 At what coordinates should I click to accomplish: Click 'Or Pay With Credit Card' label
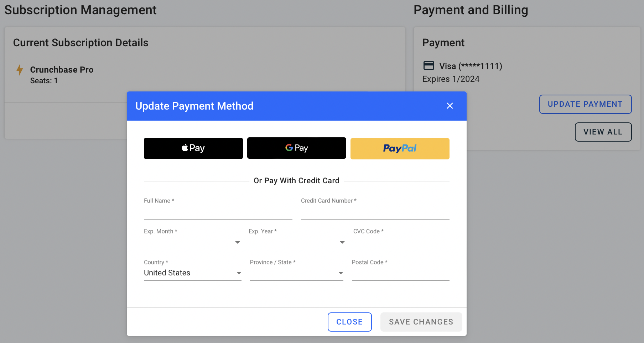pyautogui.click(x=296, y=181)
